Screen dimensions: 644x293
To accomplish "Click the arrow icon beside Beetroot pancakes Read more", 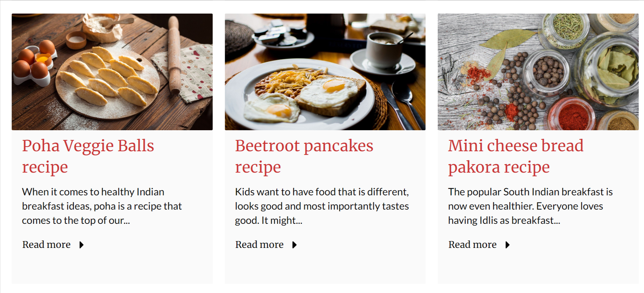I will pos(294,245).
